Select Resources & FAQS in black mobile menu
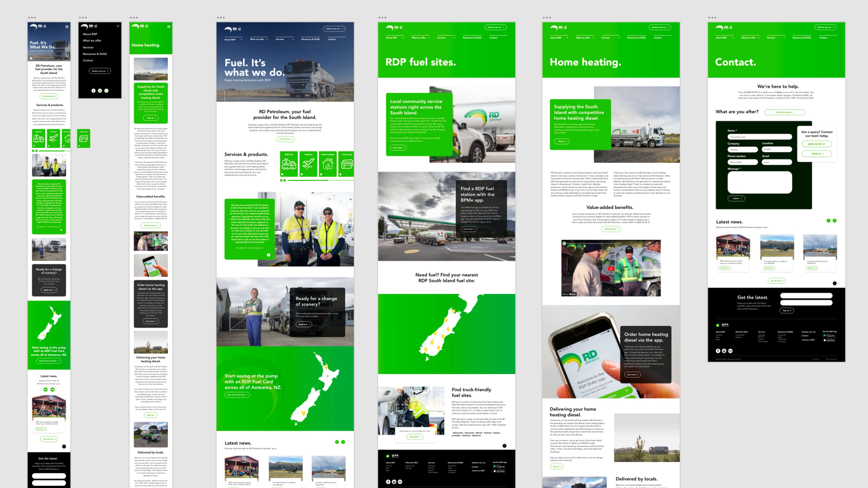Viewport: 868px width, 488px height. pyautogui.click(x=95, y=54)
